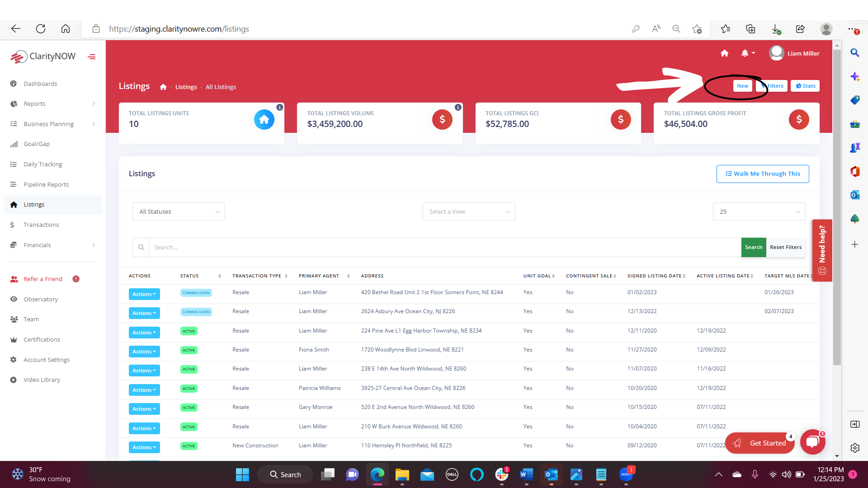Click Get Started rocket button
The image size is (868, 488).
(x=760, y=443)
